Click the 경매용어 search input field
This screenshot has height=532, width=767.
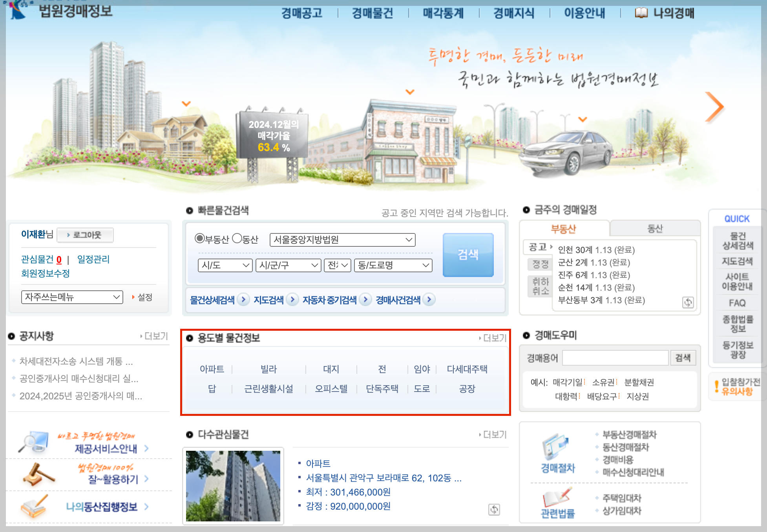point(615,357)
